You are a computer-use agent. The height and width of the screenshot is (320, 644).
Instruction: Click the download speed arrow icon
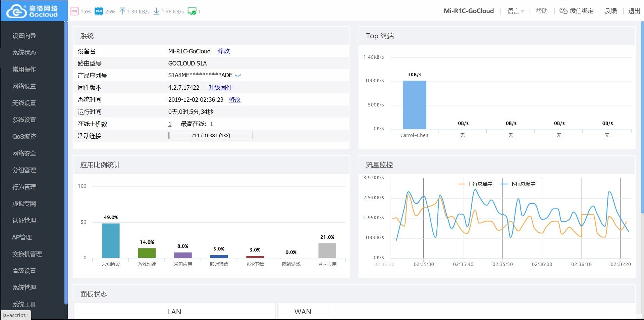point(156,11)
